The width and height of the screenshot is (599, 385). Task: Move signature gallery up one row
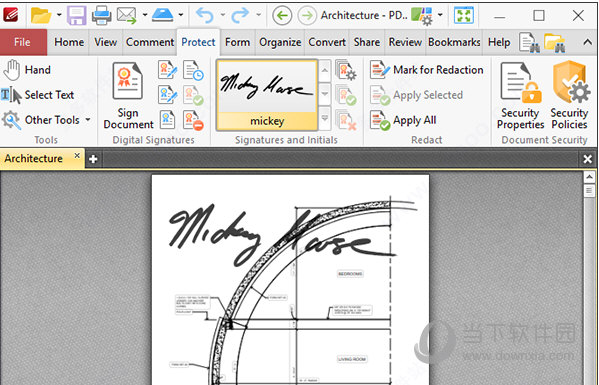coord(324,71)
